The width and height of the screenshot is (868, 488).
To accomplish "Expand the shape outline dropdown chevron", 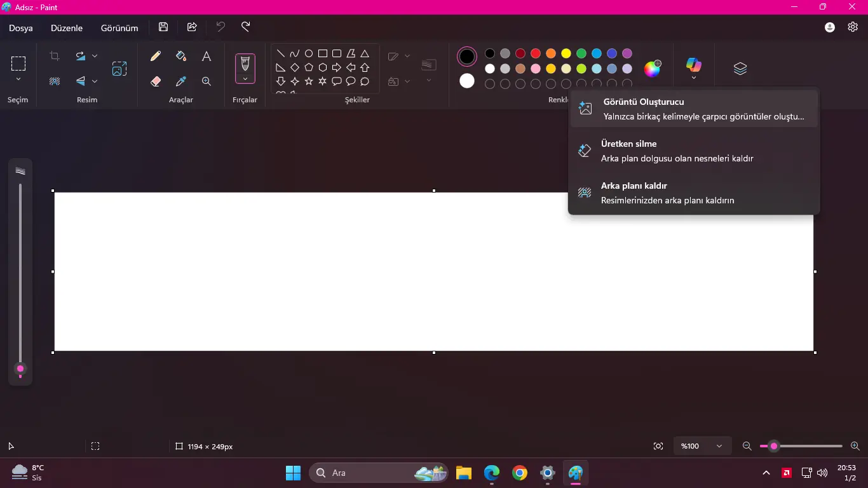I will tap(407, 56).
